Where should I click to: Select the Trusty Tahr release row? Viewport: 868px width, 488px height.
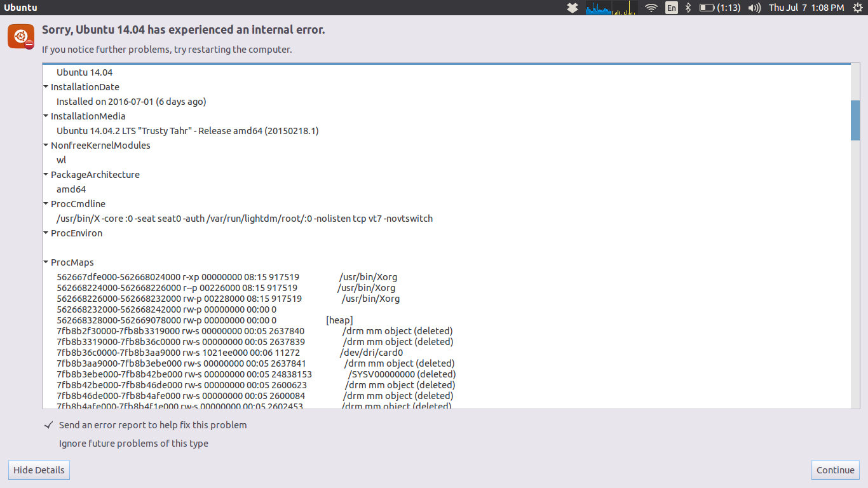click(x=187, y=131)
